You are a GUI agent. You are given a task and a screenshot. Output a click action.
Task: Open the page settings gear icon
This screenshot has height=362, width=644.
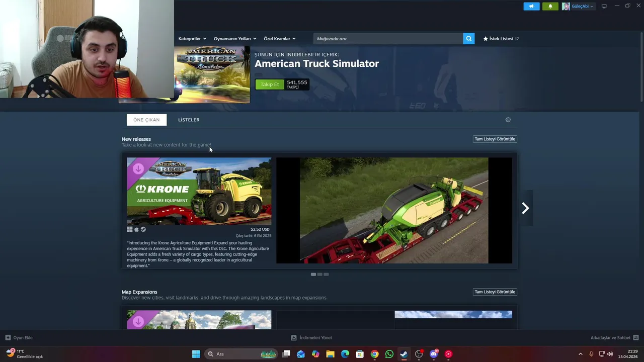(x=508, y=120)
